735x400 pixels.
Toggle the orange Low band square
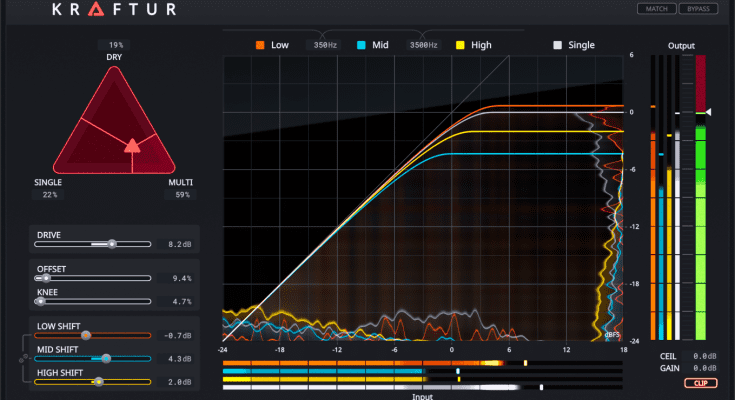(260, 45)
